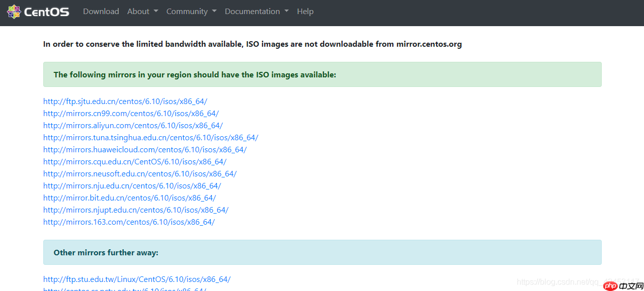Open the mirrors.cn99.com mirror link
644x291 pixels.
click(x=131, y=114)
